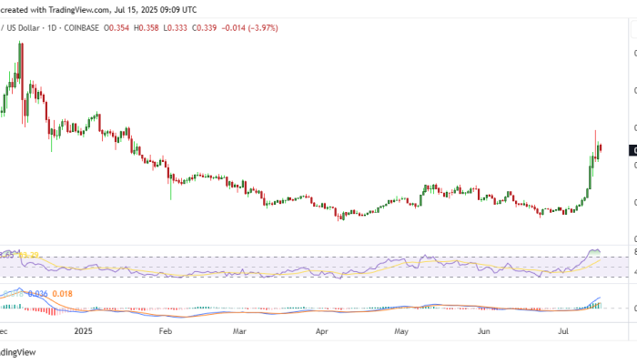637x364 pixels.
Task: Click the orange MACD signal value 0.018
Action: (x=63, y=293)
